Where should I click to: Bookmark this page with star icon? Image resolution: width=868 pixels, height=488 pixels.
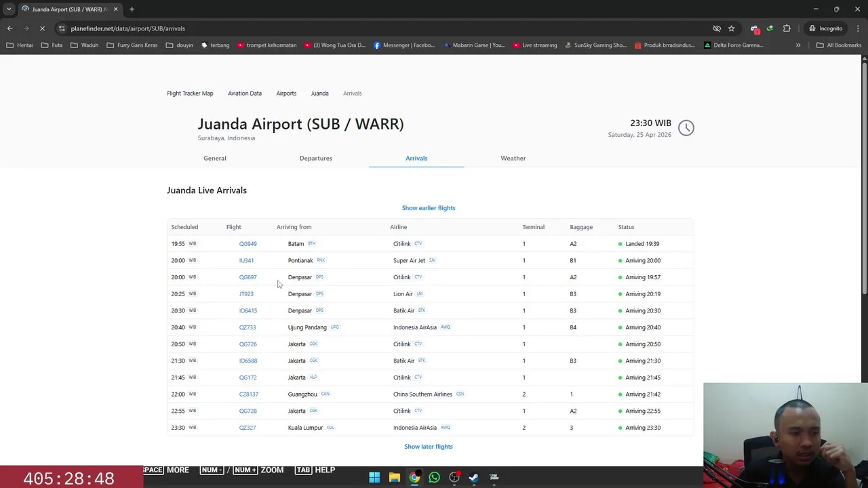pyautogui.click(x=731, y=28)
